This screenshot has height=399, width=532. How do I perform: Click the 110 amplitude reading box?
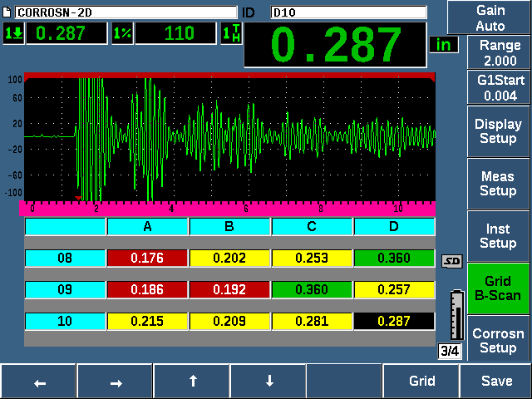(x=175, y=33)
